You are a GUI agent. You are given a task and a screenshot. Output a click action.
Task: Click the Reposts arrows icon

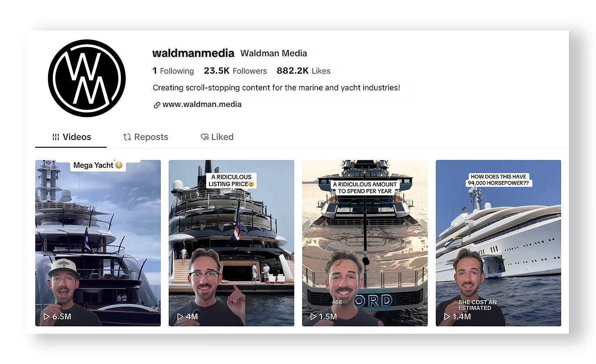click(127, 137)
